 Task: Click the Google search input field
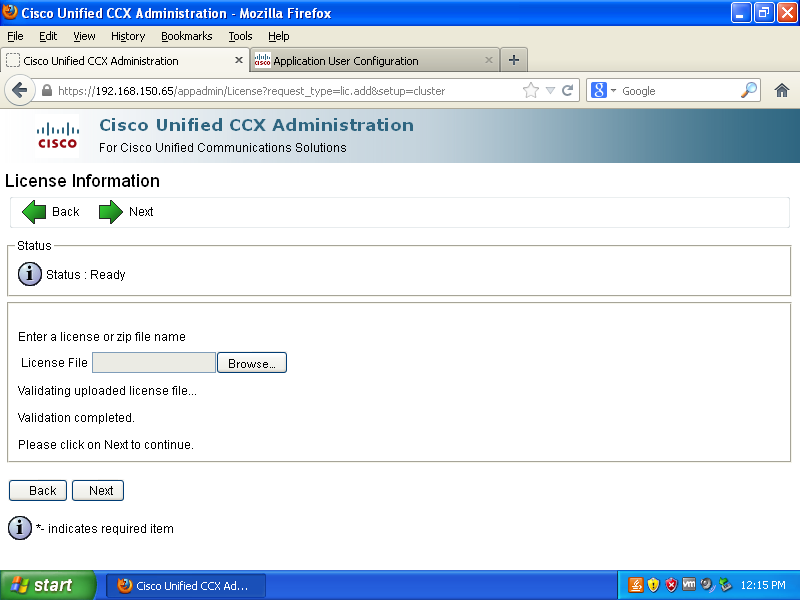[x=679, y=91]
